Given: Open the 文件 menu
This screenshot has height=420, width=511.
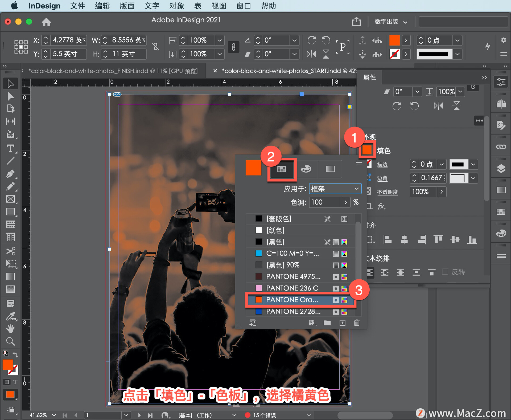Looking at the screenshot, I should 77,6.
